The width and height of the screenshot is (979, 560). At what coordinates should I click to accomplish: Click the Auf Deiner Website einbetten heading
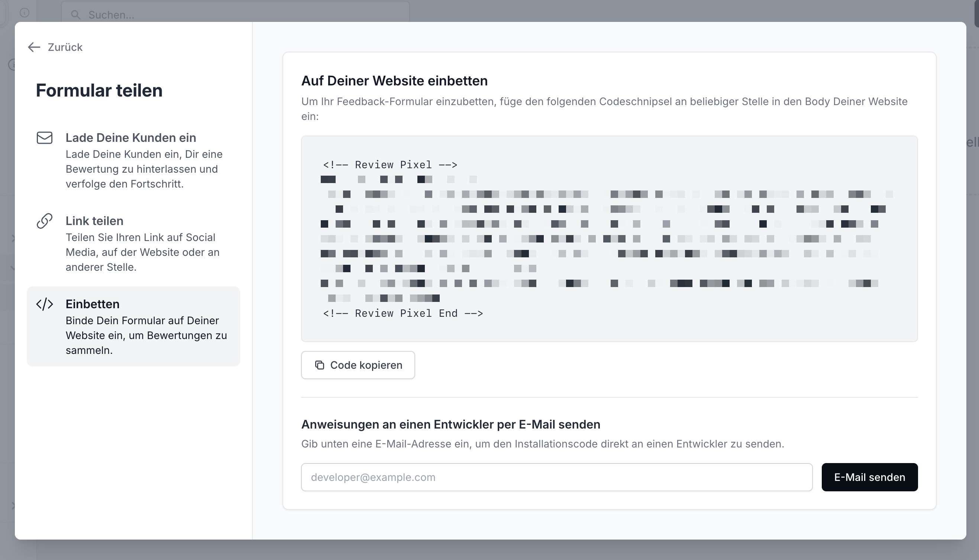click(394, 81)
